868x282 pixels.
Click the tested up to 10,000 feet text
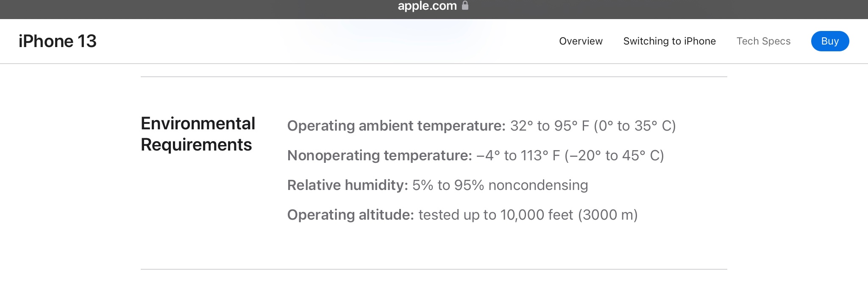[x=496, y=215]
